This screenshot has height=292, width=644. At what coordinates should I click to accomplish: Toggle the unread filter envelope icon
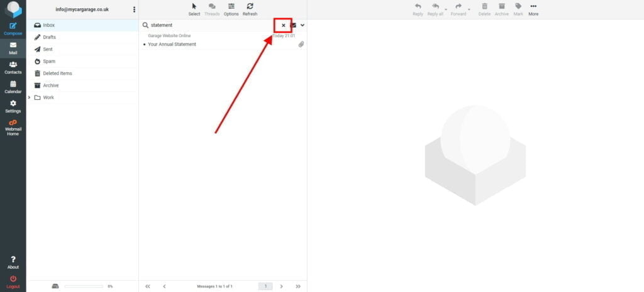tap(293, 25)
